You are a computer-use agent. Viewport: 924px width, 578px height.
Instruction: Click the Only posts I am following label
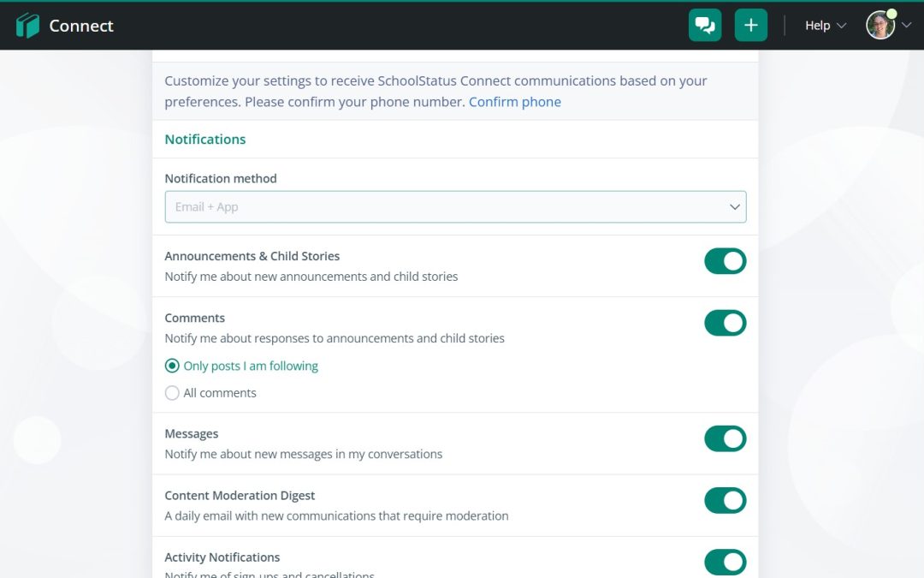pyautogui.click(x=251, y=366)
